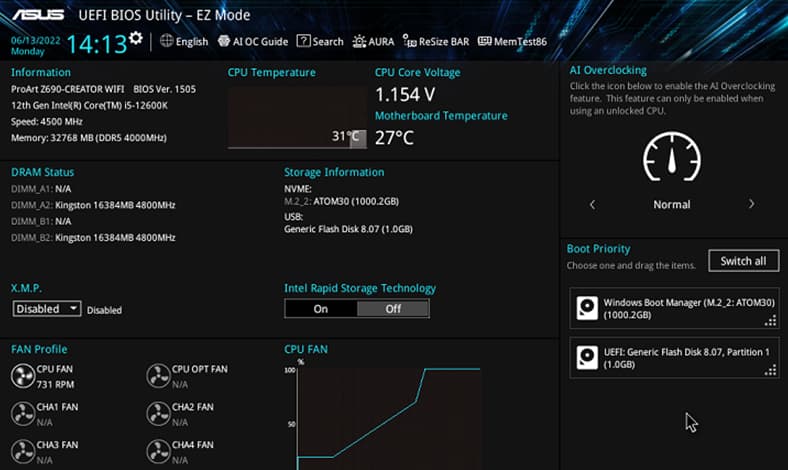The height and width of the screenshot is (470, 788).
Task: Click the Search question-mark icon
Action: [303, 41]
